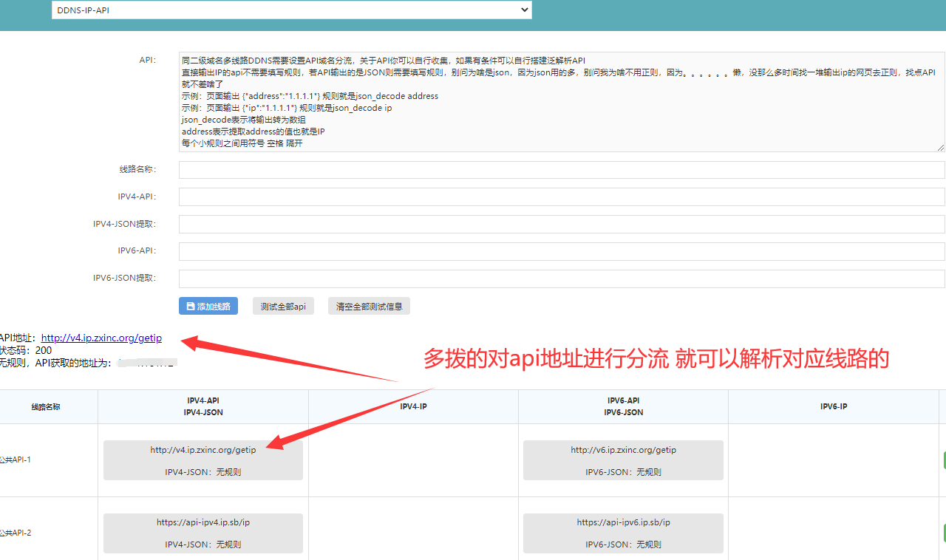Select 公共API-1 IPv6 API entry
This screenshot has height=560, width=946.
coord(622,459)
